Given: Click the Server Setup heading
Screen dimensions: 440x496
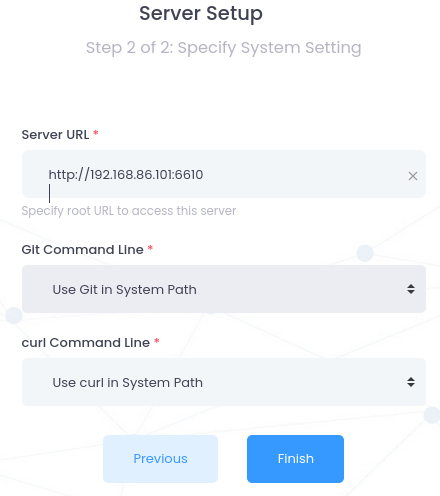Looking at the screenshot, I should [201, 14].
